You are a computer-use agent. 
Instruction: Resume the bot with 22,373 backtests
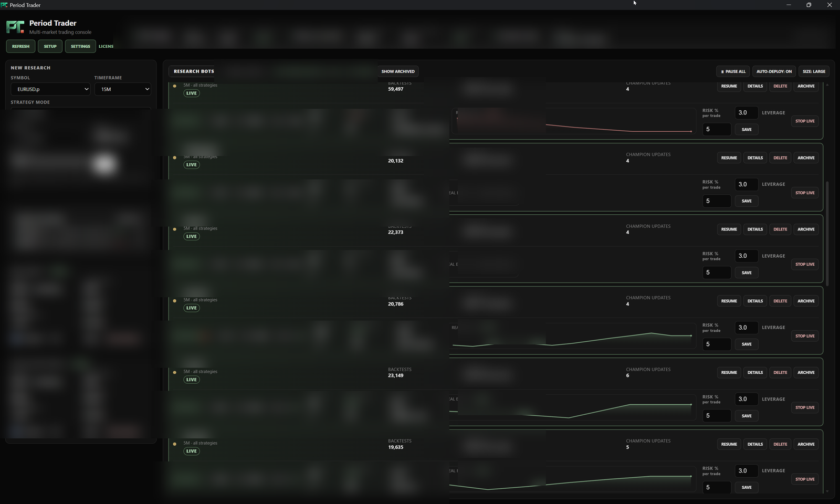point(729,229)
